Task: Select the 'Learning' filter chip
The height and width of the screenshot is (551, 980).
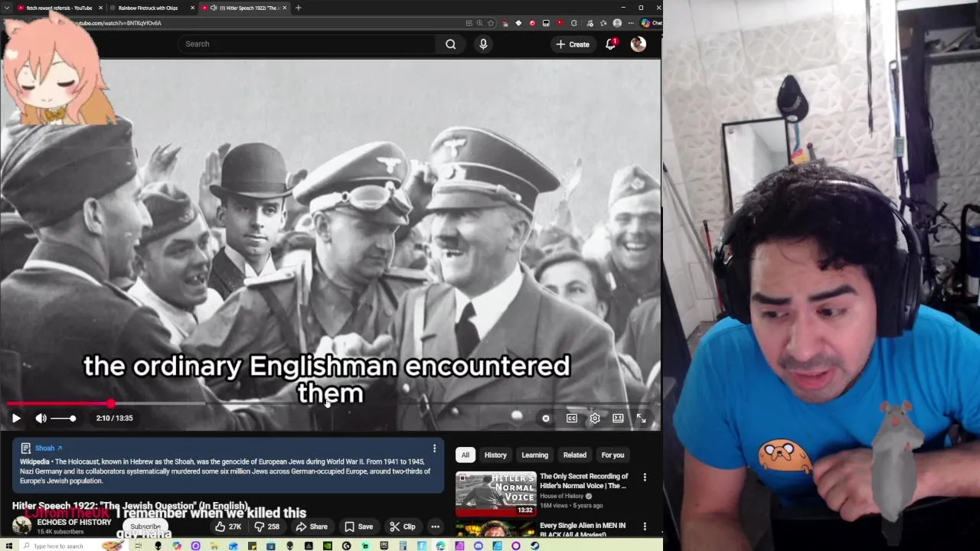Action: coord(534,455)
